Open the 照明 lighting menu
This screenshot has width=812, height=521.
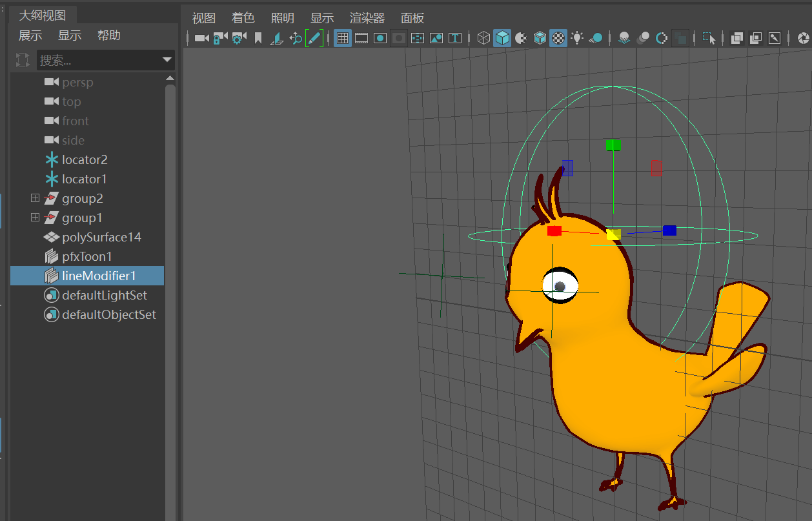tap(283, 18)
